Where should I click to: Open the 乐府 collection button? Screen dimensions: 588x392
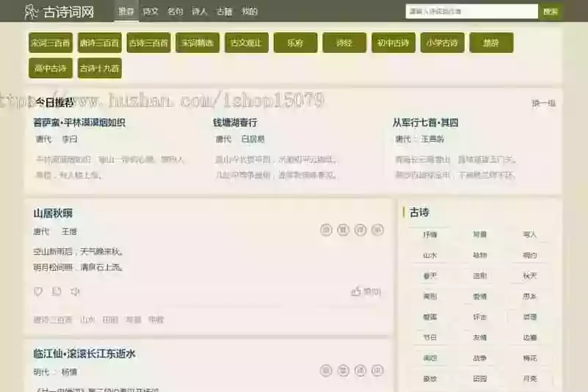[296, 43]
